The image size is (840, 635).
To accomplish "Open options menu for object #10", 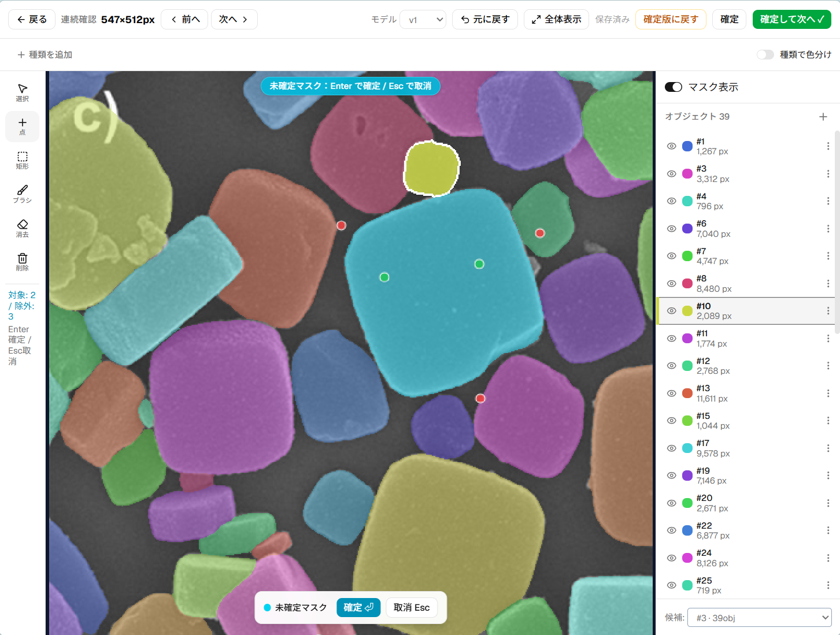I will tap(828, 311).
